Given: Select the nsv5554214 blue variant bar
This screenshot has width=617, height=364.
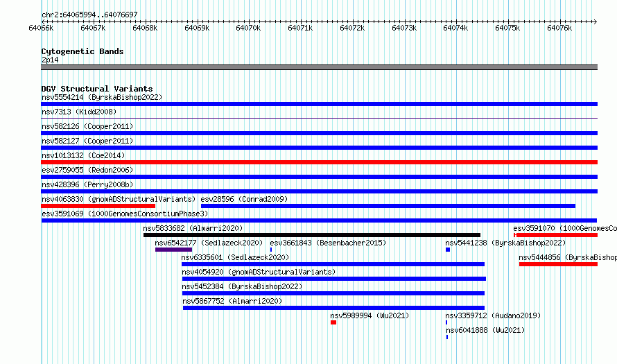Looking at the screenshot, I should tap(319, 104).
